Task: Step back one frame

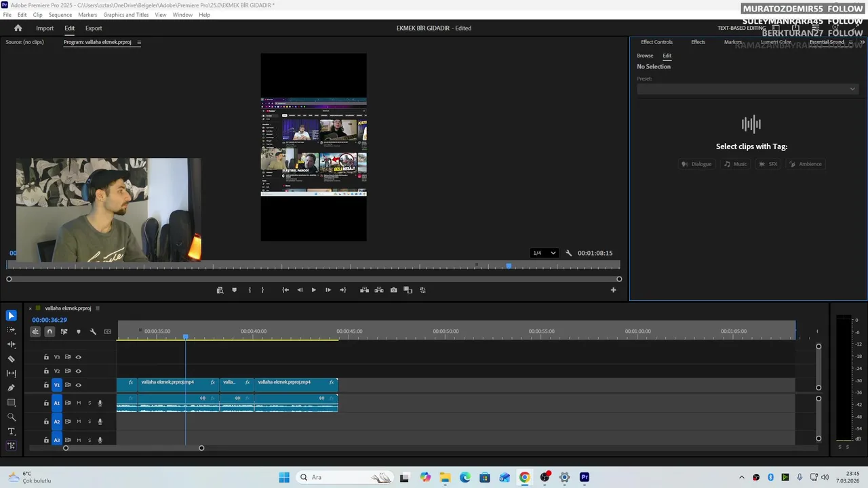Action: point(300,290)
